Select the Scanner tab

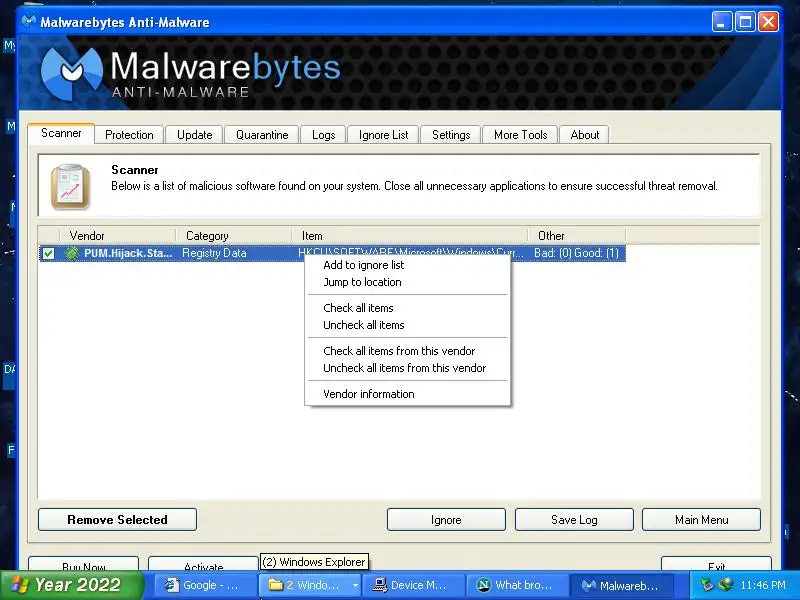click(61, 133)
